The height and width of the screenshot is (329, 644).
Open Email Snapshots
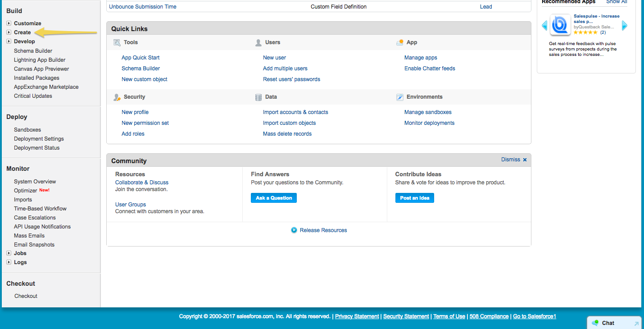(x=34, y=245)
